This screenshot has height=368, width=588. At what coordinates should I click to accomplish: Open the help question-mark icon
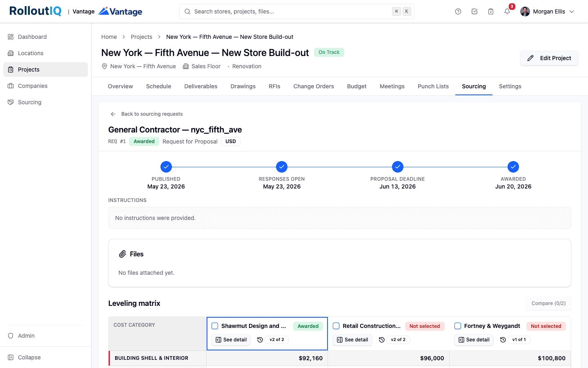pyautogui.click(x=458, y=11)
